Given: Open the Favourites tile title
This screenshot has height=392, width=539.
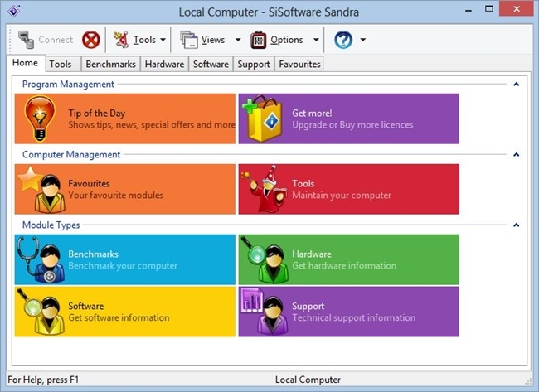Looking at the screenshot, I should 89,183.
